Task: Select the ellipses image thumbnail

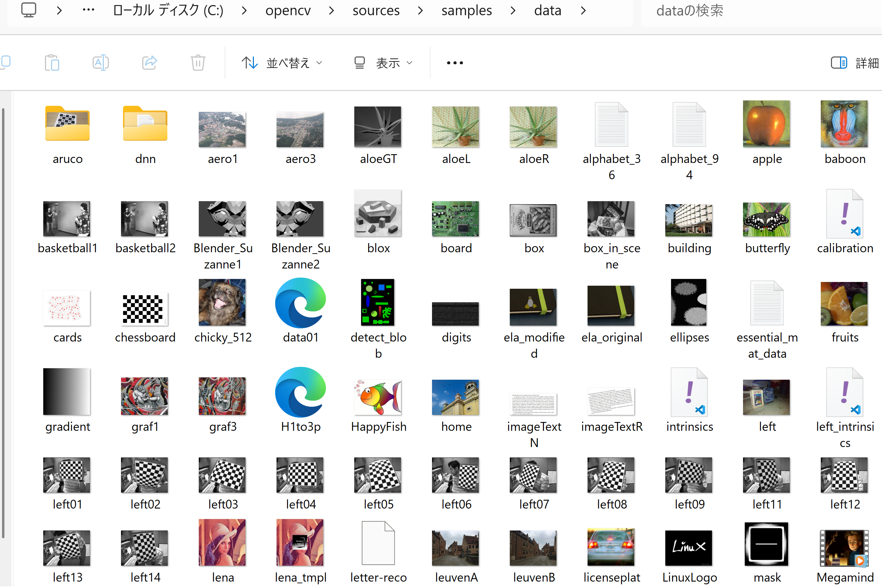Action: (689, 302)
